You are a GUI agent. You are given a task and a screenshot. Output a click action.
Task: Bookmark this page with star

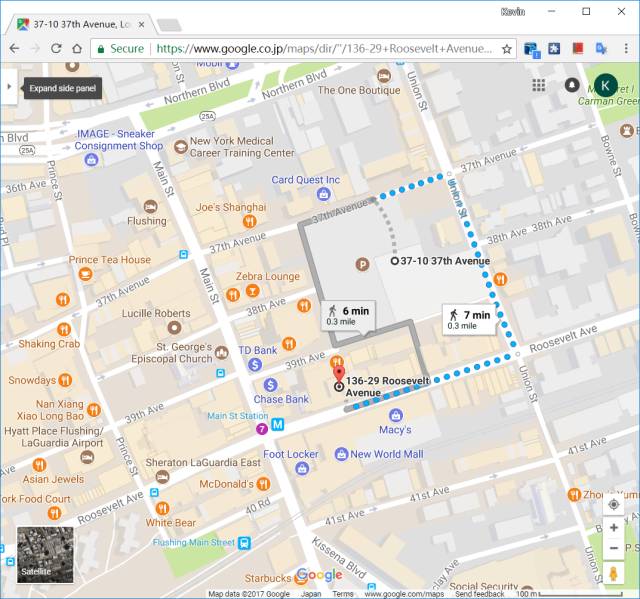coord(507,49)
